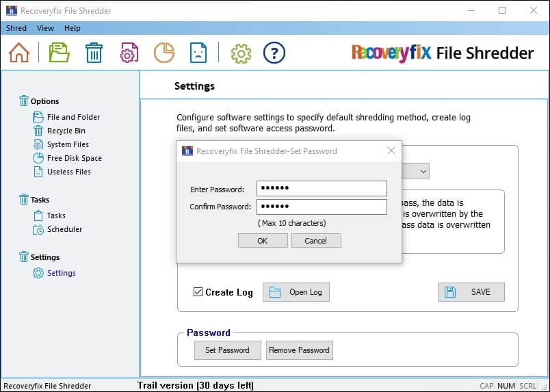Close the Set Password dialog
Viewport: 550px width, 392px height.
click(x=391, y=151)
